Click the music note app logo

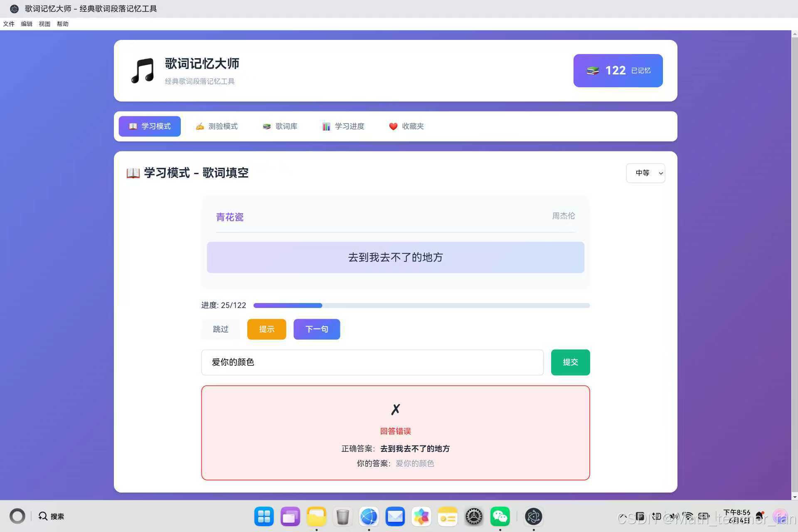click(143, 71)
